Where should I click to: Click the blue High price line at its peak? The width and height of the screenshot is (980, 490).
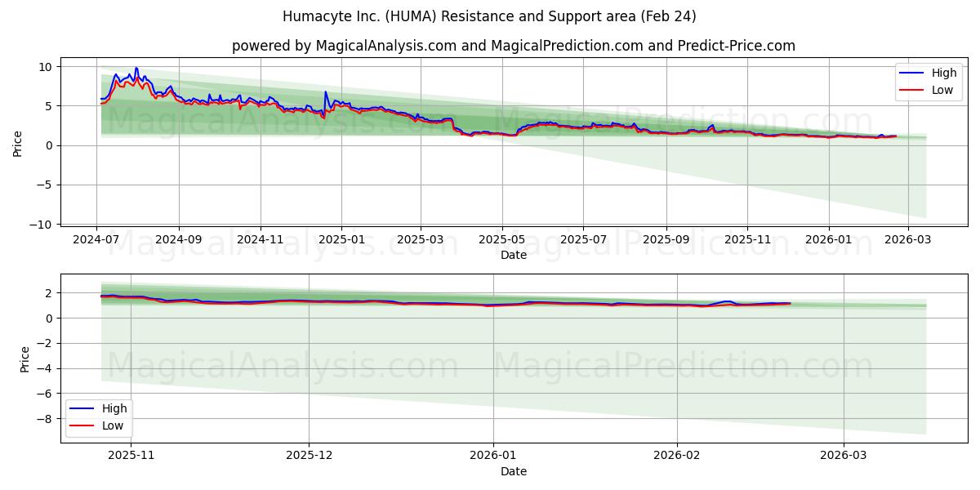click(x=135, y=68)
